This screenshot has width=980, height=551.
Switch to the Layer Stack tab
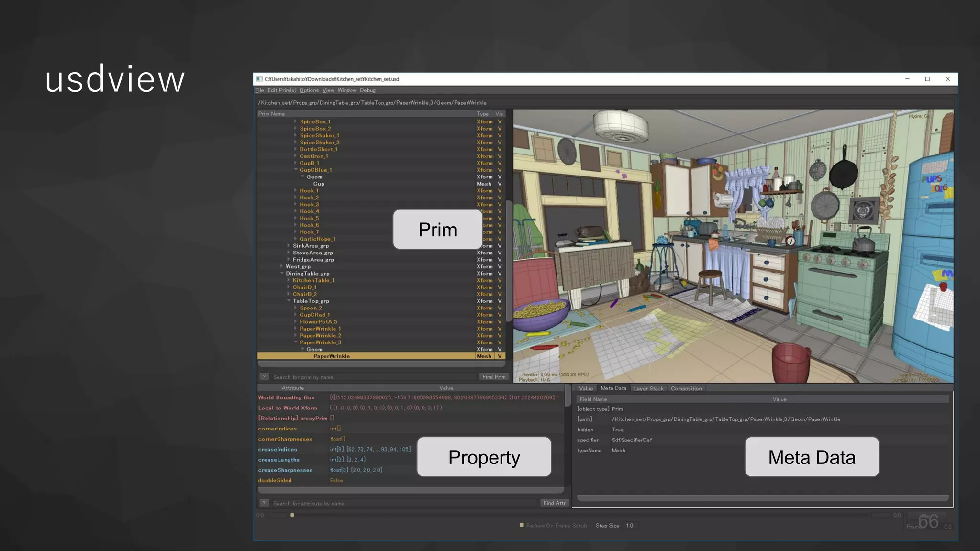click(x=648, y=388)
